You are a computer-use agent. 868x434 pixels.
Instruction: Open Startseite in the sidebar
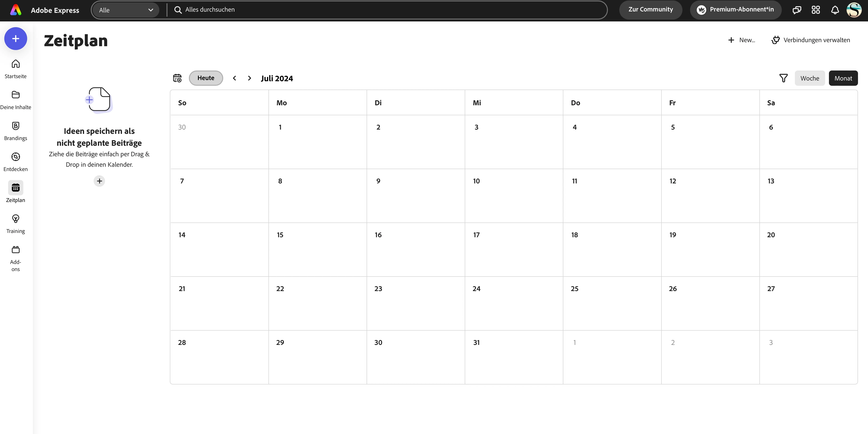coord(15,64)
